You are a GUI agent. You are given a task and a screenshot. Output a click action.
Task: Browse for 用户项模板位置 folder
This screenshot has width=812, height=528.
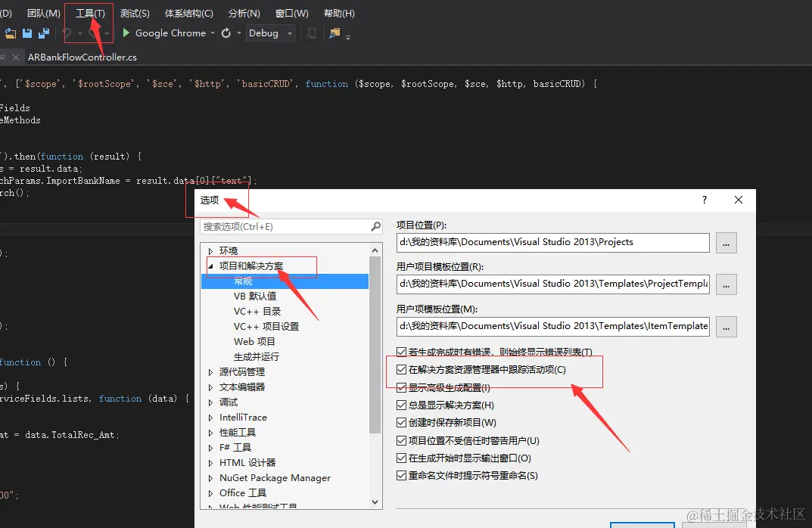coord(726,327)
